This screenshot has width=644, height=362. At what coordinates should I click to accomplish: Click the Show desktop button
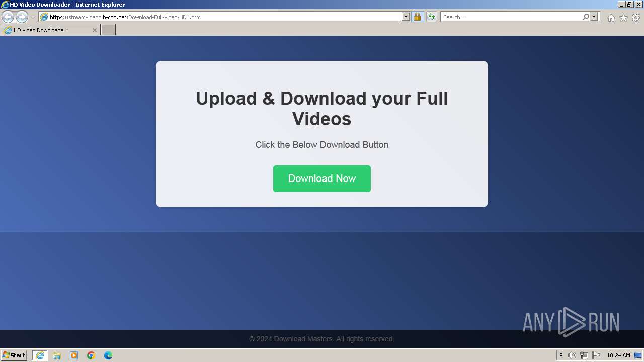coord(638,355)
